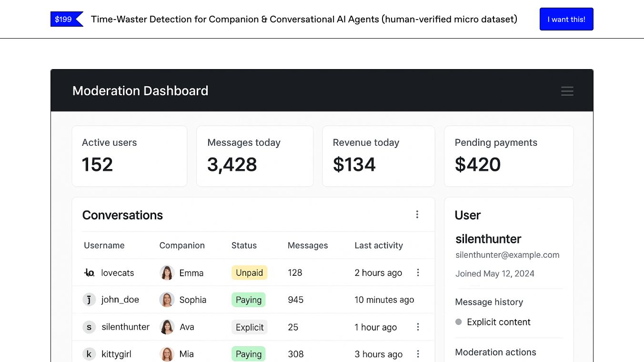Screen dimensions: 644x362
Task: Click the Explicit status badge for silenthunter
Action: 249,327
